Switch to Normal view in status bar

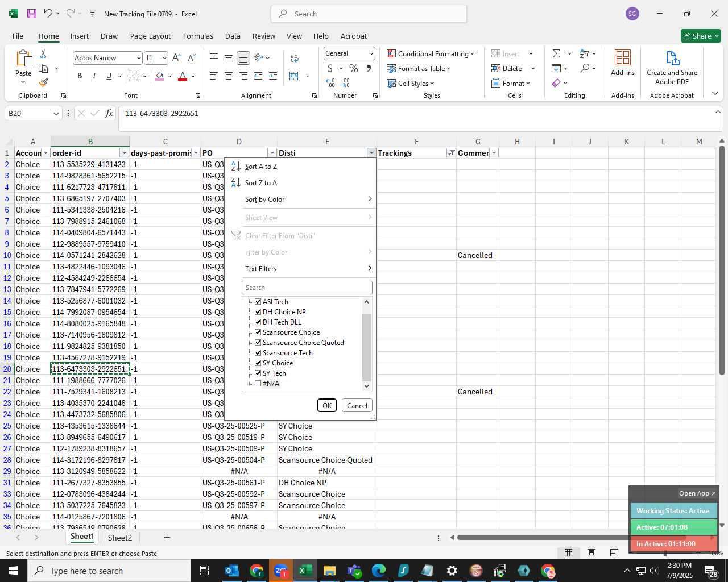tap(568, 552)
